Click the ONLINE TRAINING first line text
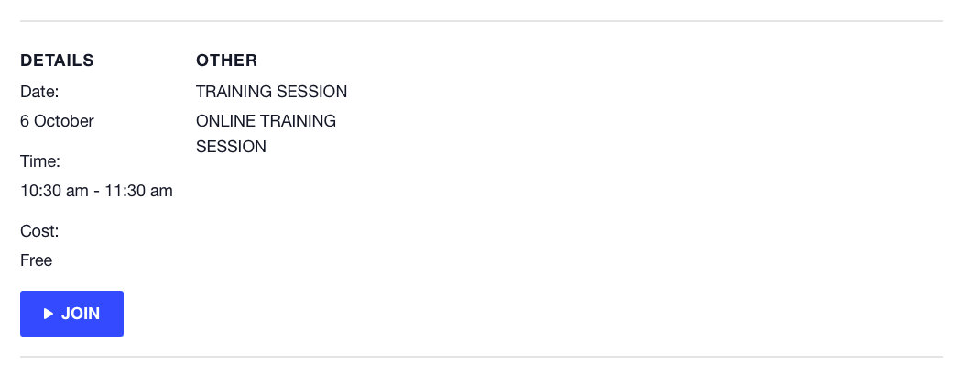The height and width of the screenshot is (376, 980). point(267,121)
